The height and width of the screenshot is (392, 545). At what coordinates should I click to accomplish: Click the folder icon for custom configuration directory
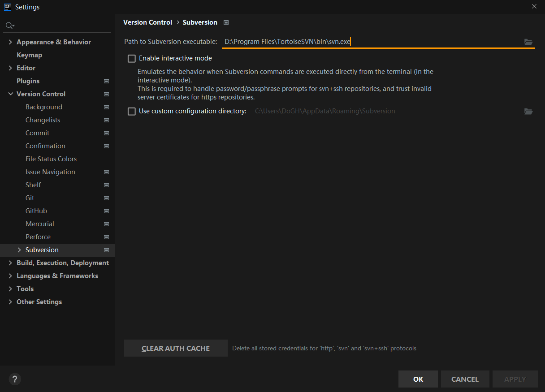[x=528, y=111]
